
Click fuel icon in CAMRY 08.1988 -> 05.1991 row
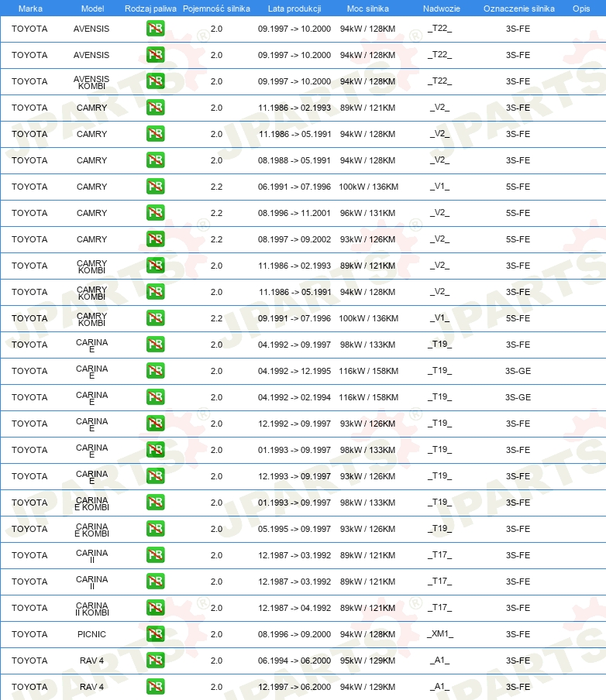point(156,160)
